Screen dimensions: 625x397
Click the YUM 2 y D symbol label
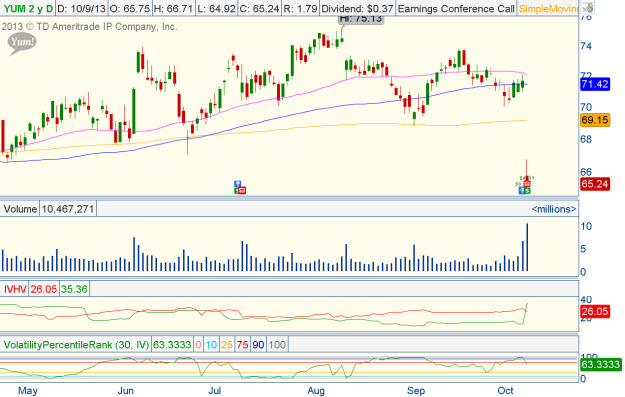27,8
